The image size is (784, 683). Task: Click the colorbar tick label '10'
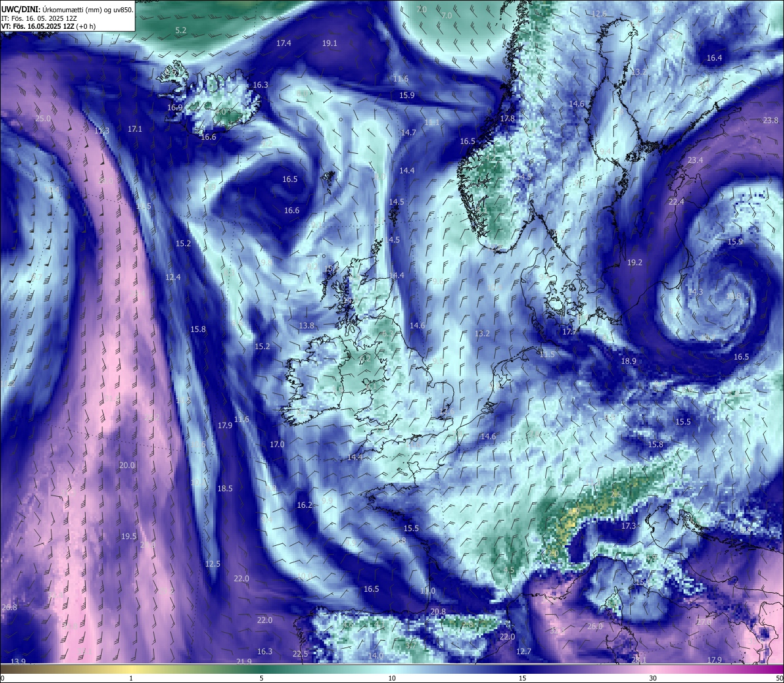392,678
